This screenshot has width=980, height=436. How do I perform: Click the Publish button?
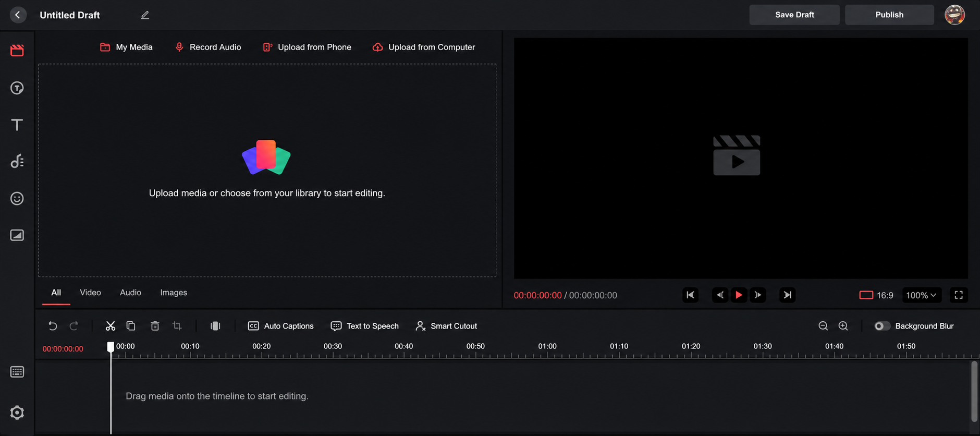click(x=889, y=15)
